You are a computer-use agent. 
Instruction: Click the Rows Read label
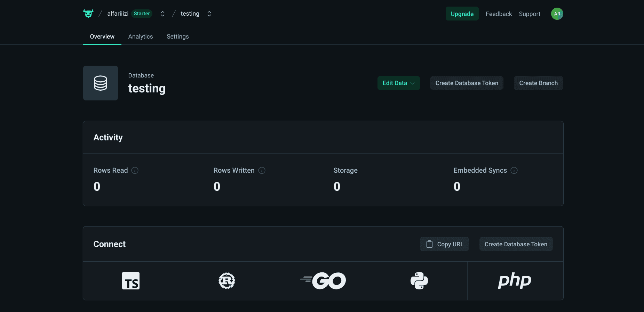pos(111,170)
